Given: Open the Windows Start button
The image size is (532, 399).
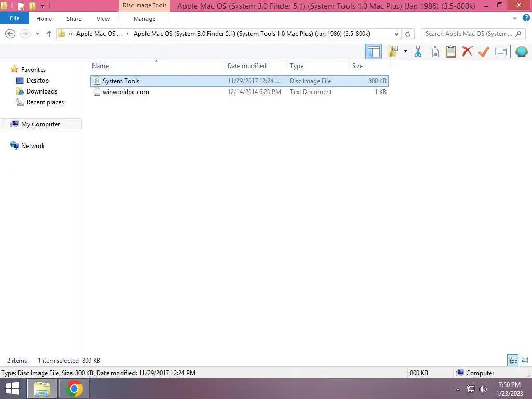Looking at the screenshot, I should (x=12, y=389).
